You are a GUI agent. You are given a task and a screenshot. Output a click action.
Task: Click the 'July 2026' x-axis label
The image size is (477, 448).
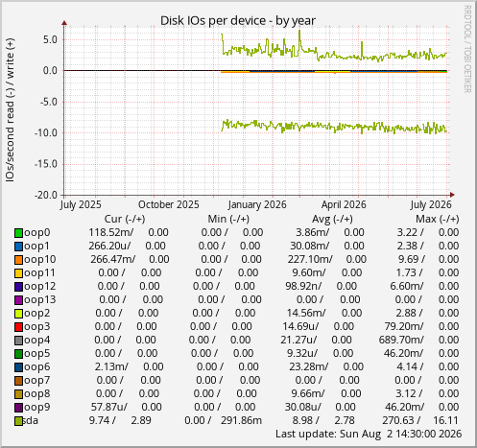[x=431, y=204]
